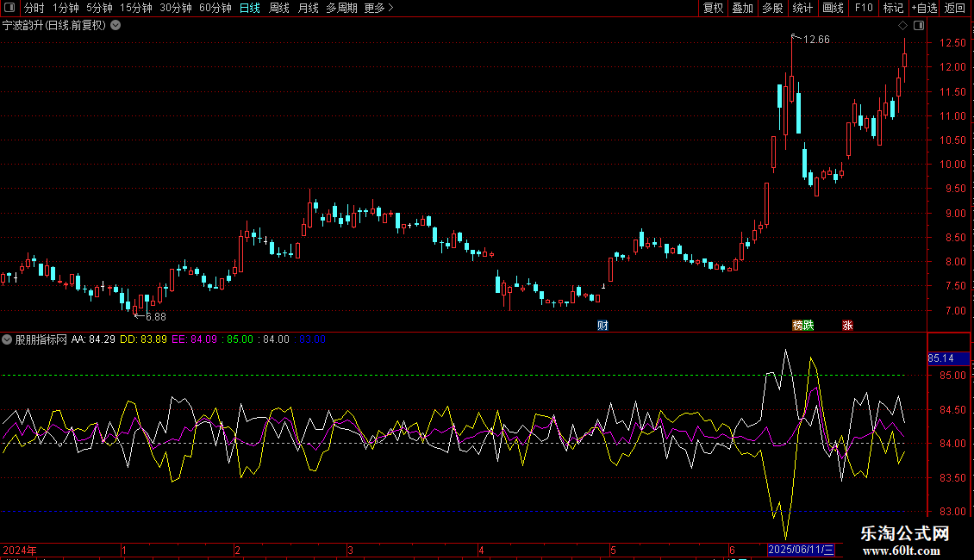Image resolution: width=974 pixels, height=560 pixels.
Task: Click the 2025/06/11/三 date marker
Action: 802,550
